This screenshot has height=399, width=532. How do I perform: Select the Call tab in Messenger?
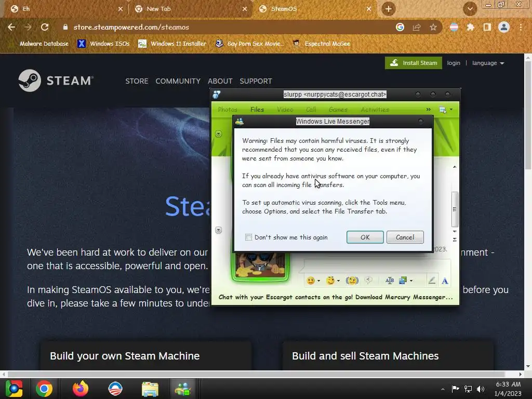coord(311,109)
